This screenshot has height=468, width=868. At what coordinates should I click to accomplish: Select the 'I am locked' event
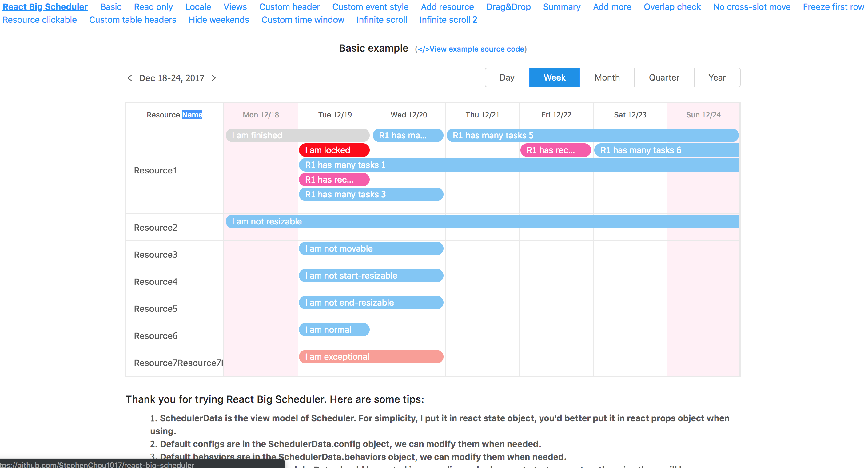pos(334,150)
